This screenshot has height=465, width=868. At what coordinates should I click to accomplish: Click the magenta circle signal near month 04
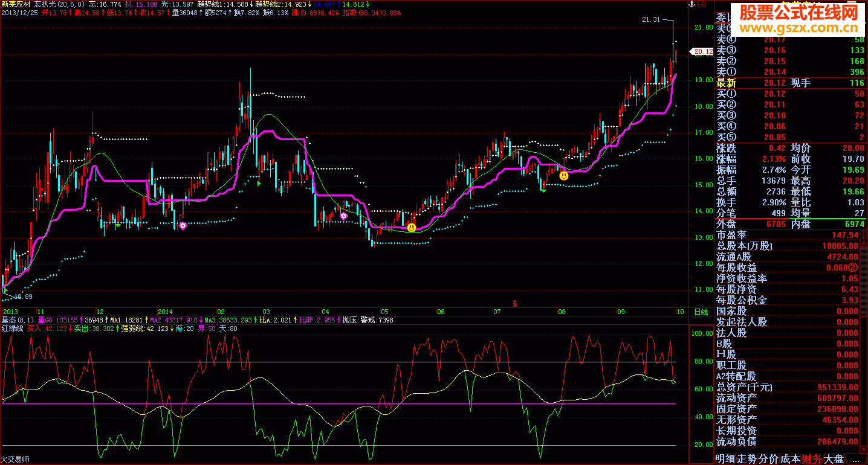click(344, 216)
